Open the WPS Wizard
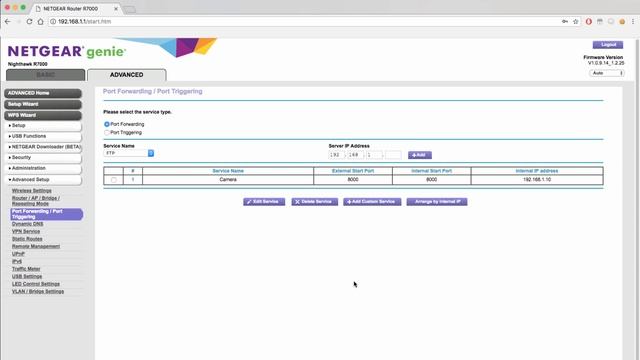 click(x=43, y=115)
